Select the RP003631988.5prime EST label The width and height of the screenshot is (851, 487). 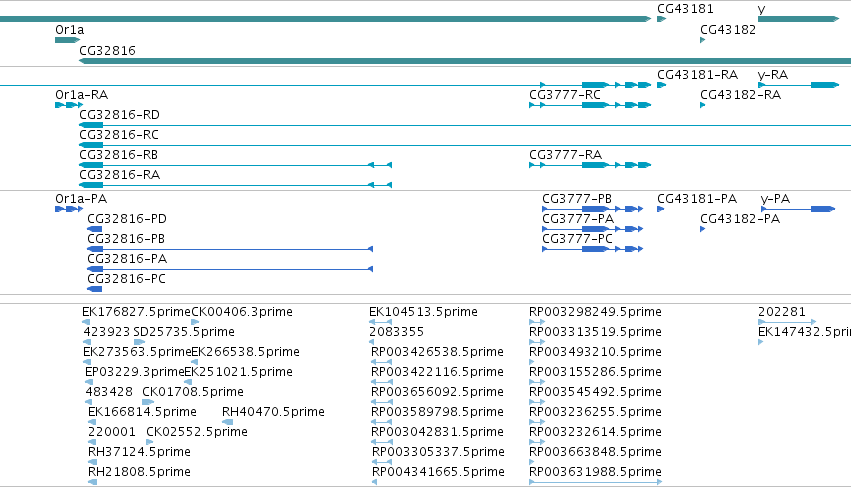(x=595, y=472)
